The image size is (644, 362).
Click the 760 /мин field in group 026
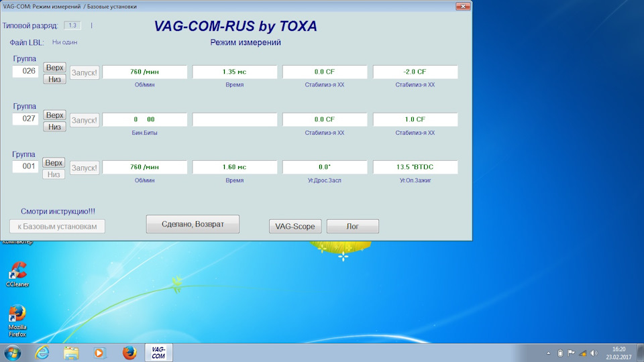(x=145, y=72)
